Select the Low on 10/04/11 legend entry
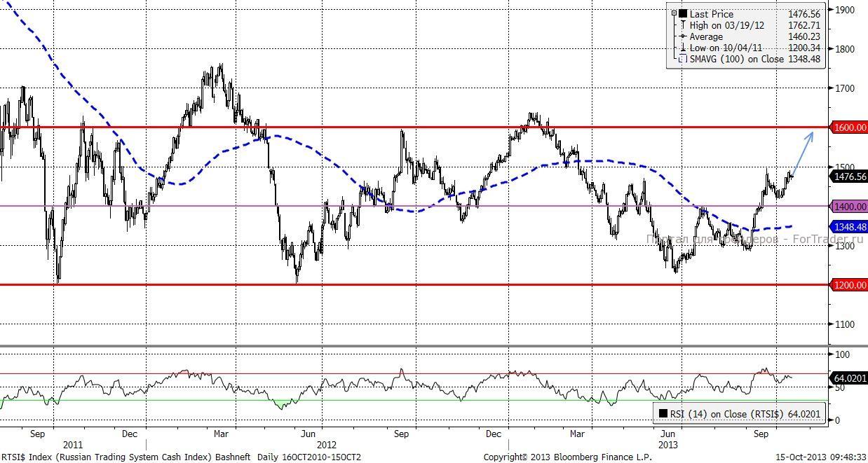 coord(726,48)
